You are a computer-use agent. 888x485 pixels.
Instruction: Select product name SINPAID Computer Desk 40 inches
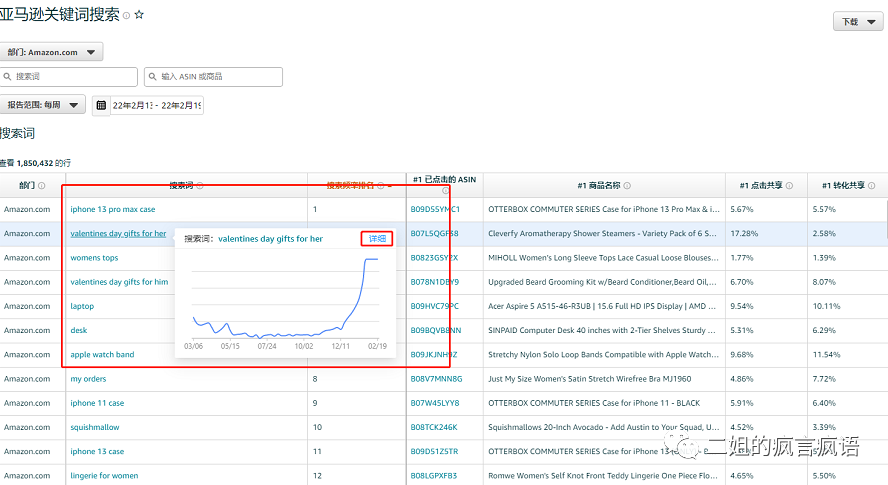[601, 330]
